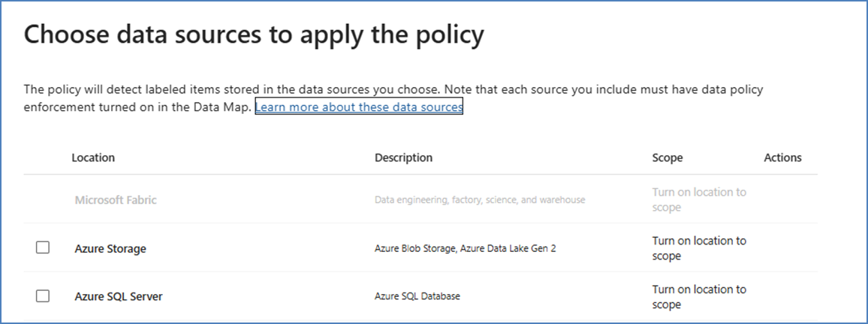The width and height of the screenshot is (868, 324).
Task: Enable the Azure SQL Server checkbox
Action: tap(43, 295)
